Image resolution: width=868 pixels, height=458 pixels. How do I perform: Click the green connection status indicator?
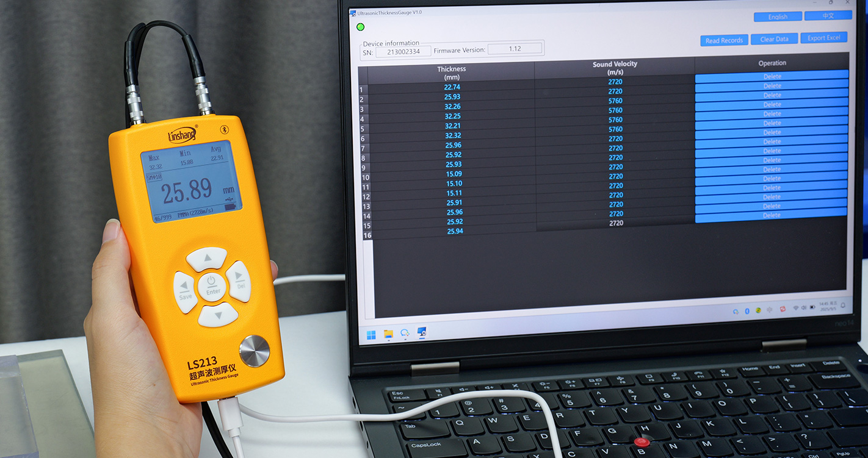point(360,27)
